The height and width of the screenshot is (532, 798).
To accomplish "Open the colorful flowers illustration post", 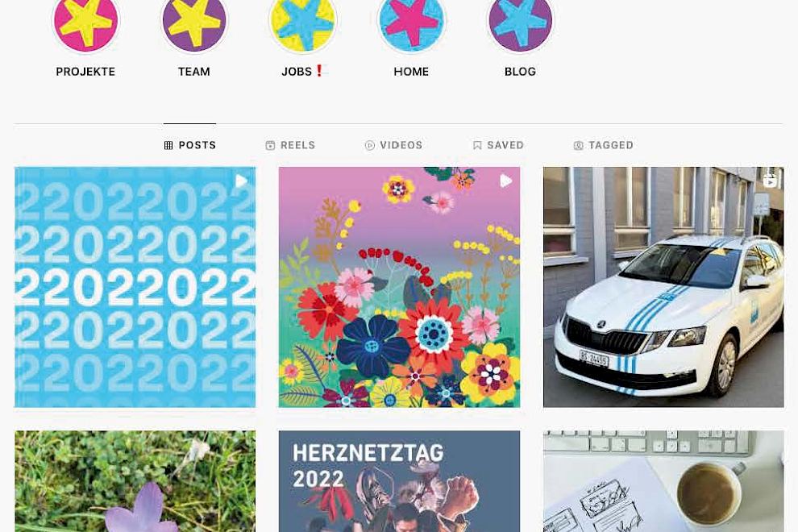I will tap(400, 287).
